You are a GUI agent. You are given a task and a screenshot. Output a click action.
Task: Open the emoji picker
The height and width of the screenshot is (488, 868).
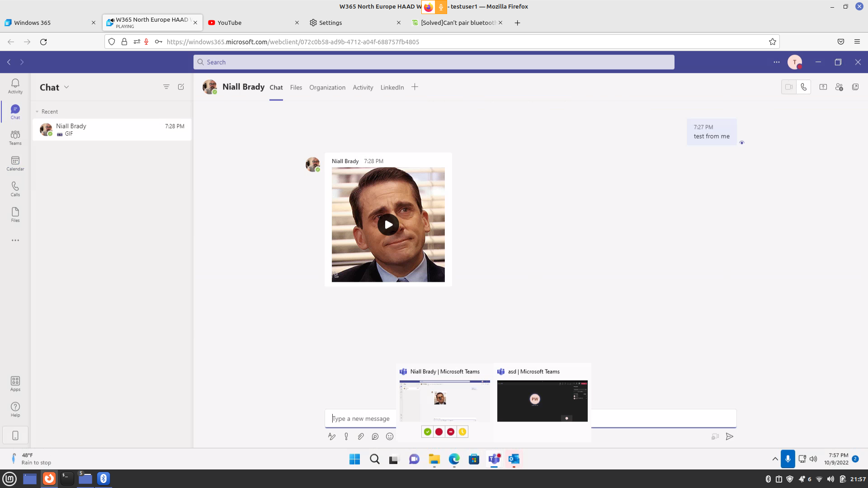point(390,436)
